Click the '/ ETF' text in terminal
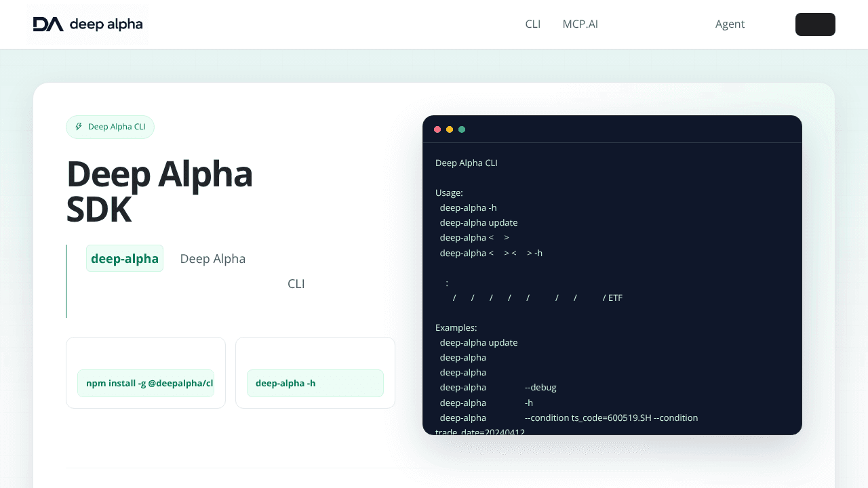Viewport: 868px width, 488px height. click(612, 298)
